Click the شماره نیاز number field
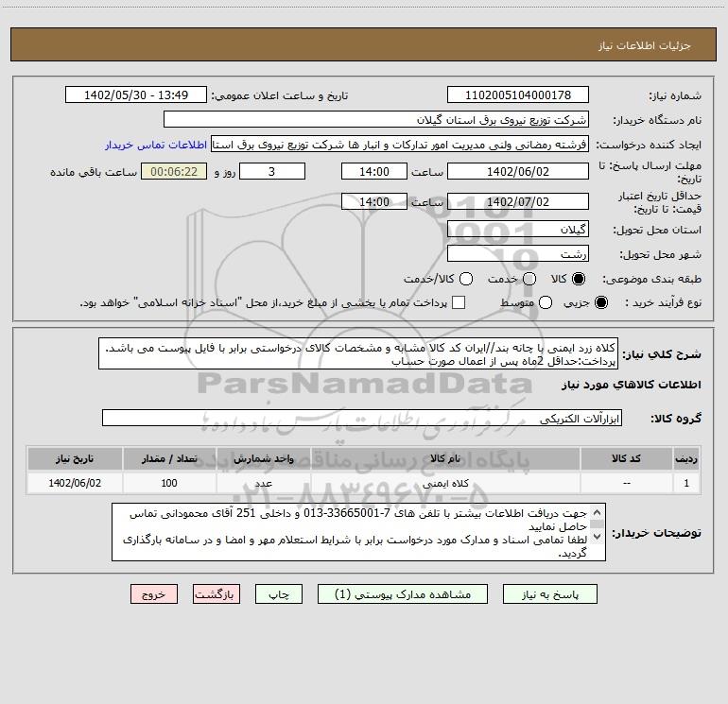 (518, 95)
